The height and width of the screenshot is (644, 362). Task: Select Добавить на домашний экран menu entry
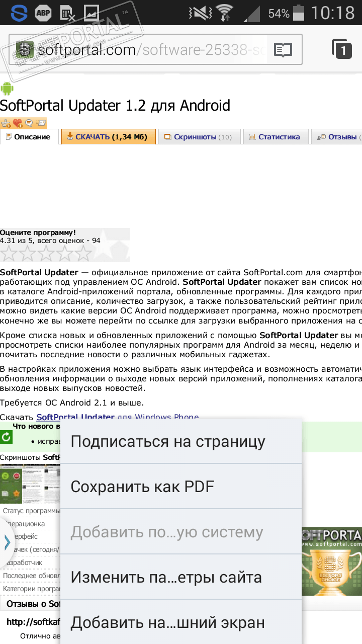(x=181, y=622)
